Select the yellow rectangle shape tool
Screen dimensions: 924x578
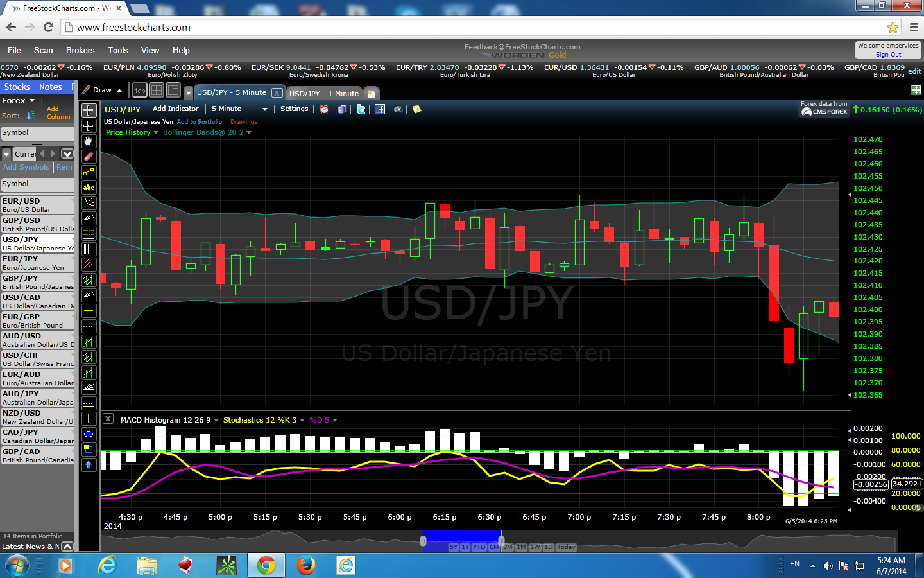click(89, 450)
